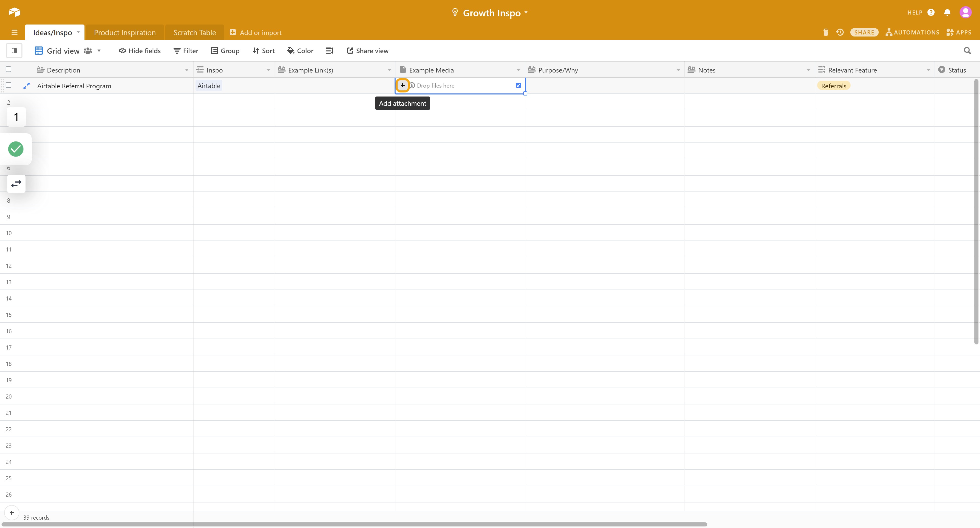Open Inspo column dropdown arrow

268,70
